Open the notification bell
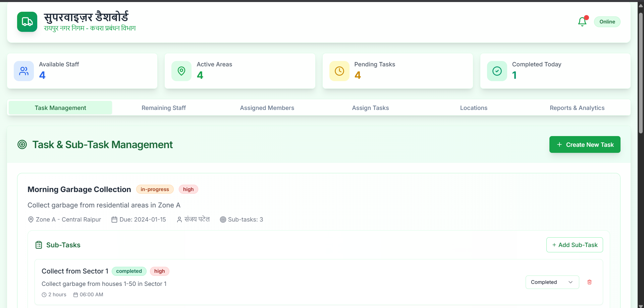The width and height of the screenshot is (644, 308). (582, 22)
